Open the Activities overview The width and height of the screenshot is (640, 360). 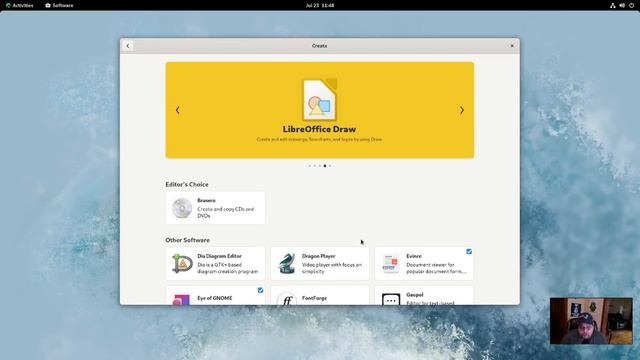click(x=20, y=5)
